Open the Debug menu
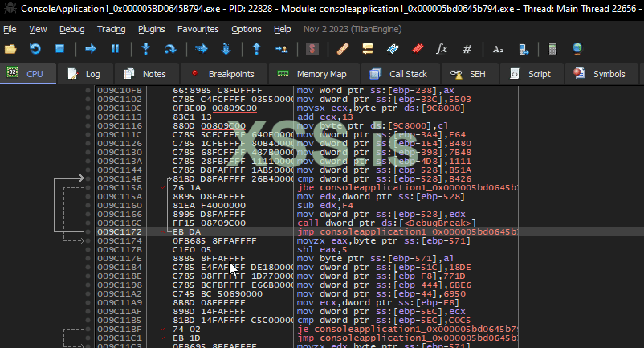The width and height of the screenshot is (644, 348). point(72,29)
